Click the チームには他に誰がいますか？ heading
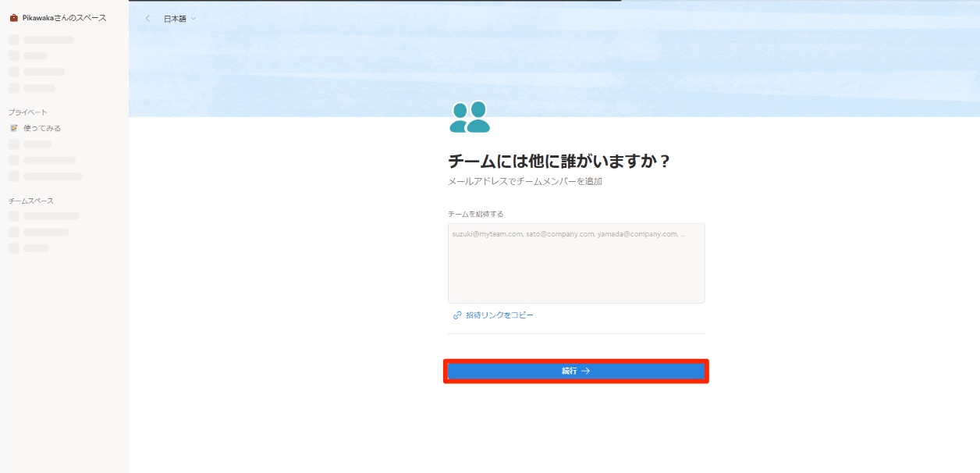 click(559, 162)
